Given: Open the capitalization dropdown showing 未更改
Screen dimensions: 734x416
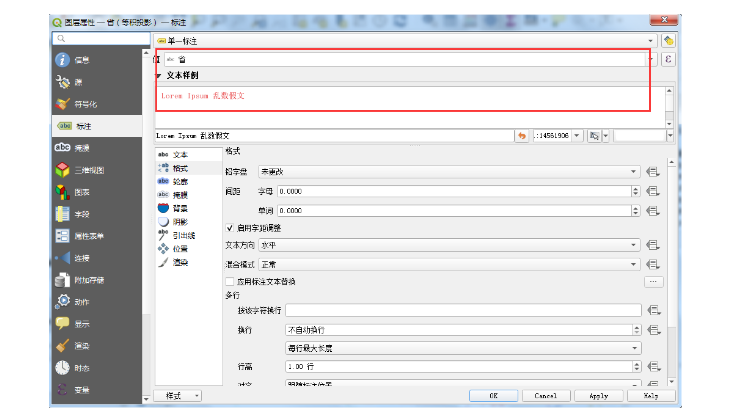Looking at the screenshot, I should tap(449, 172).
